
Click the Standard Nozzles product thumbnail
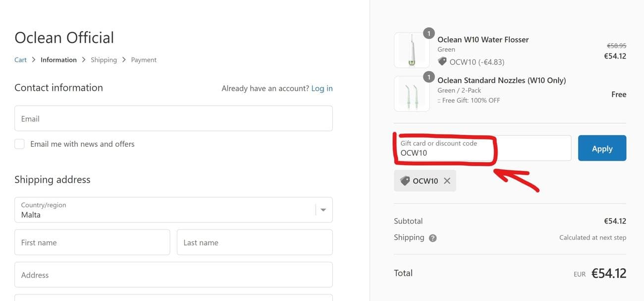pyautogui.click(x=411, y=94)
